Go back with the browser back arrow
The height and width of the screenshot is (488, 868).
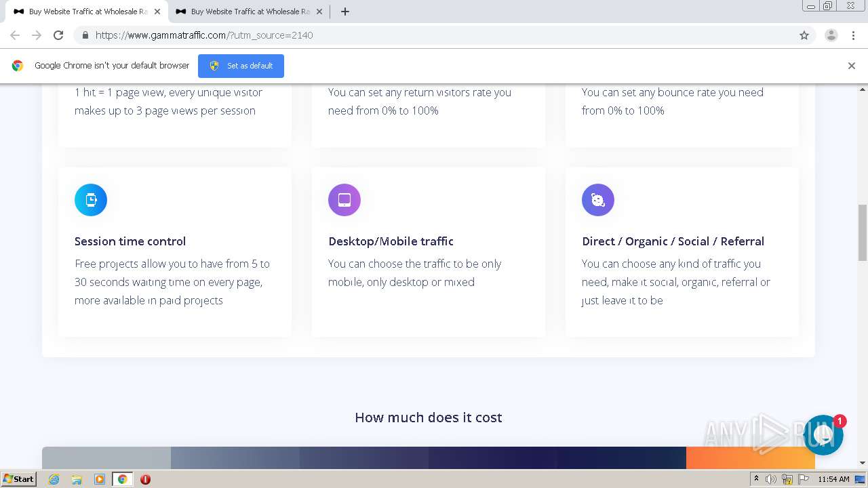pos(15,35)
